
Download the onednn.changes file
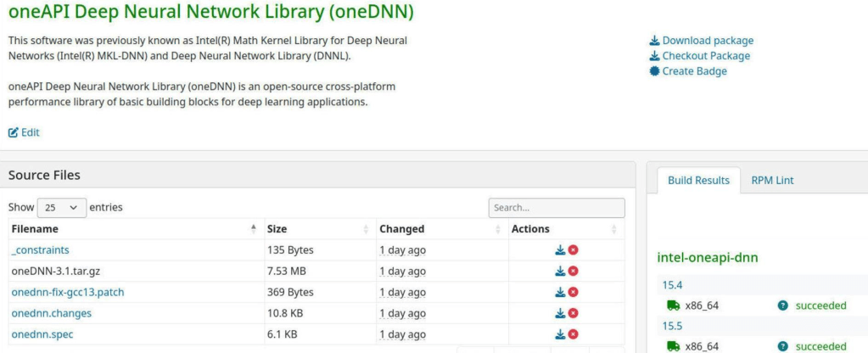[560, 313]
